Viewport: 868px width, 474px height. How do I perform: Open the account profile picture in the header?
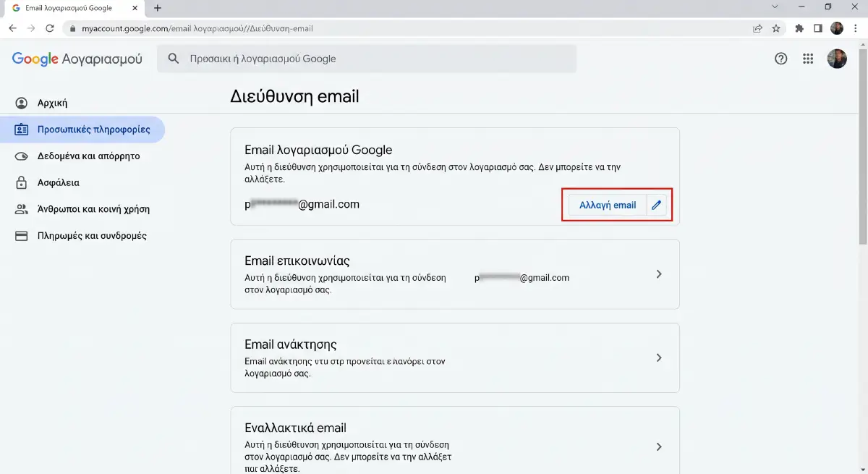point(837,59)
